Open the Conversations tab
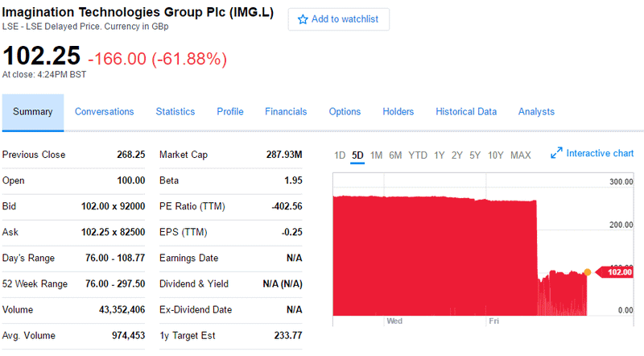The width and height of the screenshot is (644, 356). 105,112
